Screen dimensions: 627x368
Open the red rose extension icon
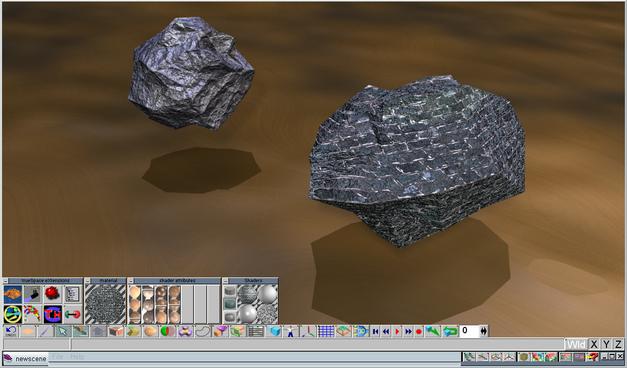point(52,294)
